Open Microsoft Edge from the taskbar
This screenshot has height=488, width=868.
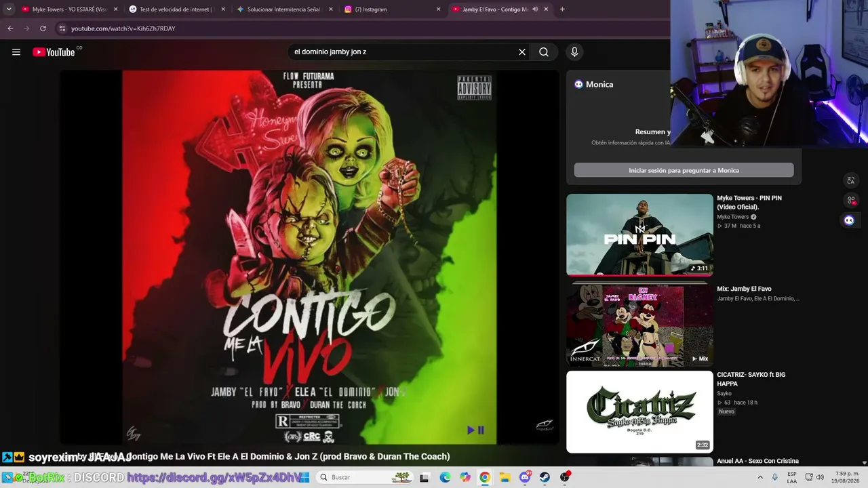(x=445, y=477)
